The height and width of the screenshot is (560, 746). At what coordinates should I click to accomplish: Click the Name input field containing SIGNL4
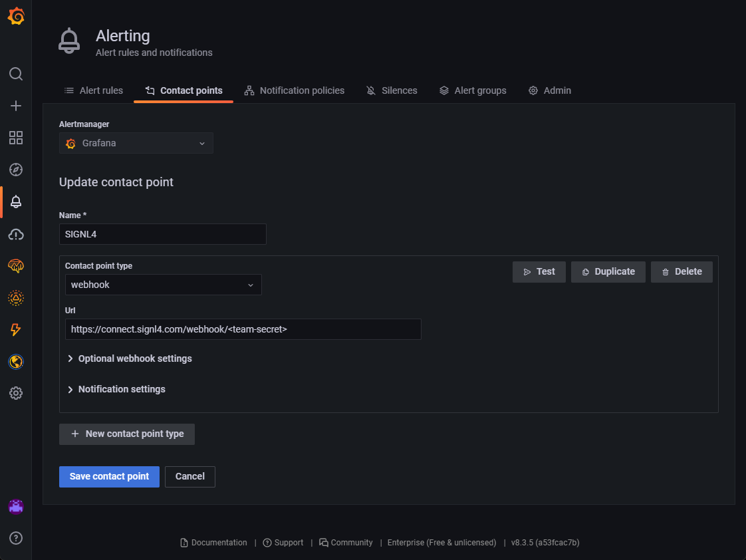[163, 234]
